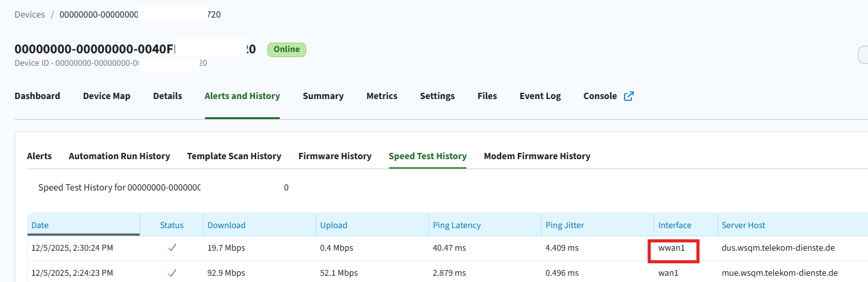
Task: Open Automation Run History sub-tab
Action: pyautogui.click(x=119, y=156)
